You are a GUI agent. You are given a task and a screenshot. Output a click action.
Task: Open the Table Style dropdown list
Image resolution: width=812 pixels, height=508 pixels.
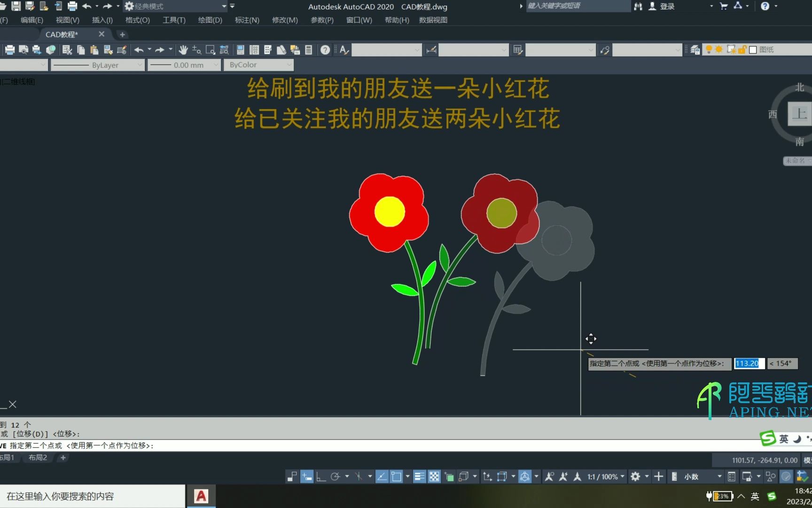[560, 50]
